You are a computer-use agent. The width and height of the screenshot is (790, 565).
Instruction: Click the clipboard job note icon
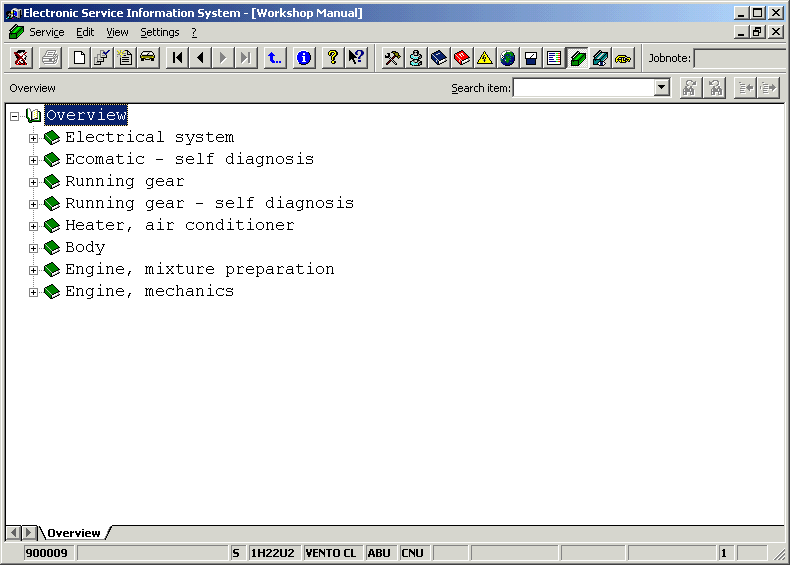click(x=125, y=58)
